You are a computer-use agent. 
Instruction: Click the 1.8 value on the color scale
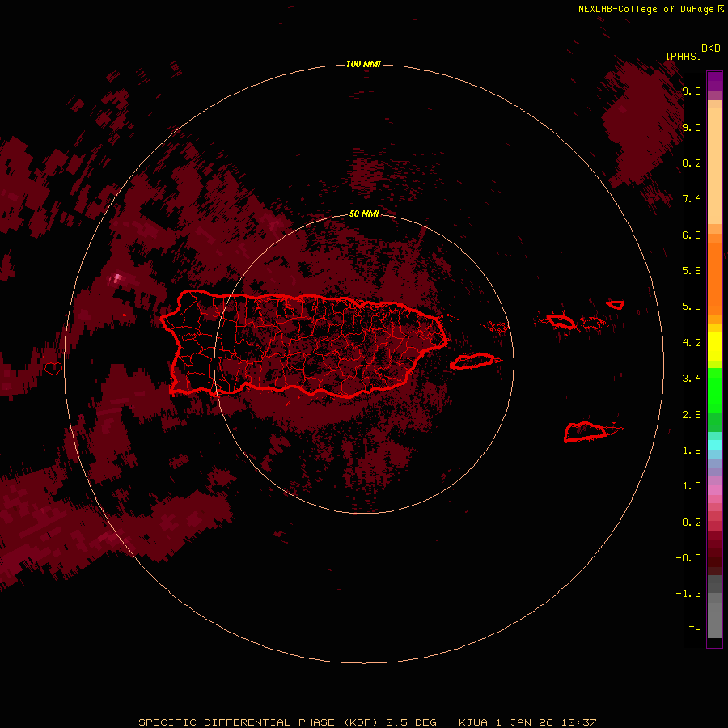point(692,451)
